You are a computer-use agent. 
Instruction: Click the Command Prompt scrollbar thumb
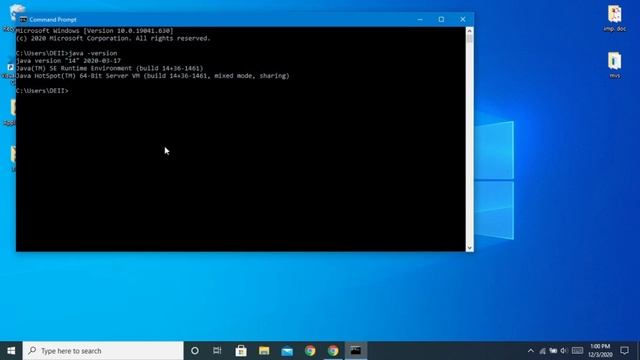tap(469, 39)
